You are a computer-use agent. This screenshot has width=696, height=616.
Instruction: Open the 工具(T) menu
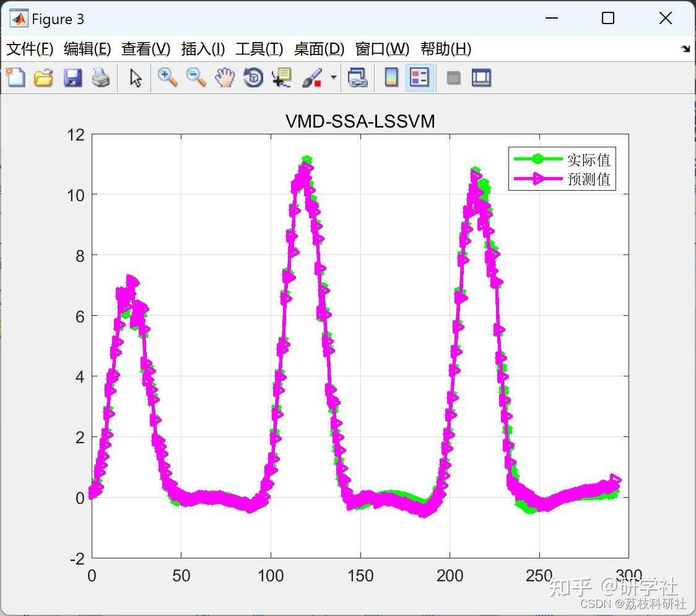[x=259, y=49]
